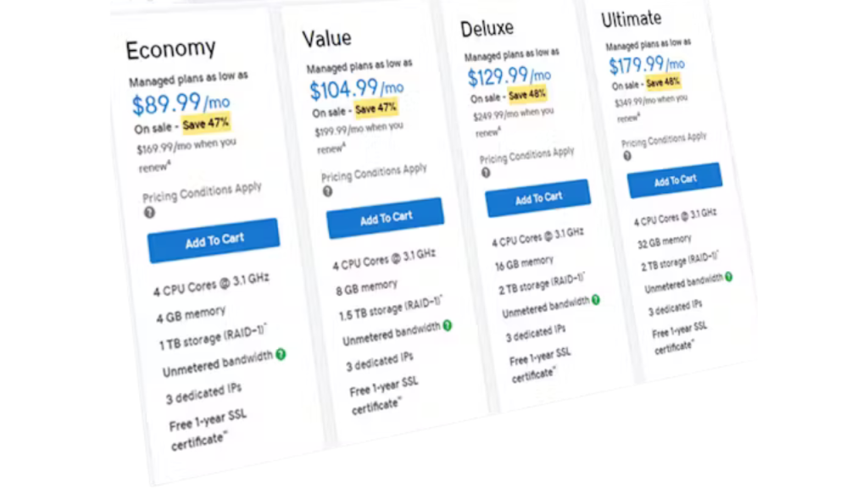Click the Ultimate plan title
The width and height of the screenshot is (868, 488).
coord(631,19)
